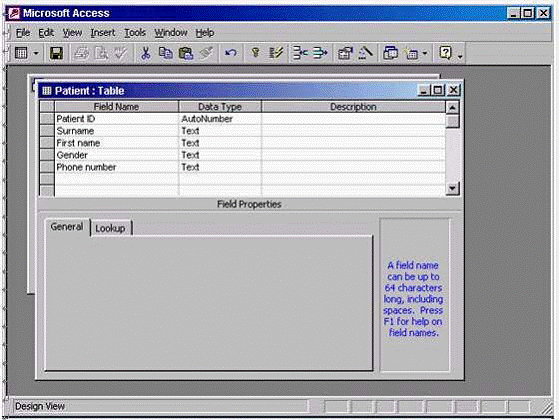This screenshot has height=420, width=559.
Task: Open Properties icon in toolbar
Action: coord(345,53)
